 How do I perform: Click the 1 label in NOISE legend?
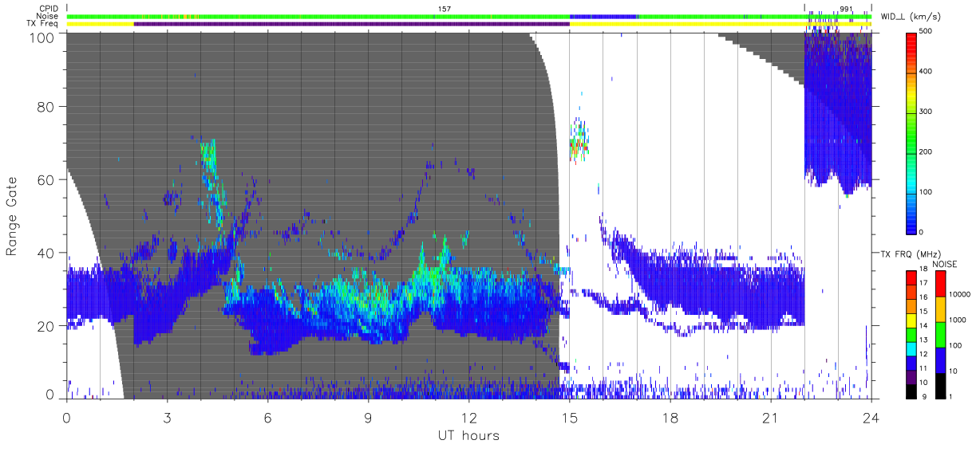click(951, 396)
